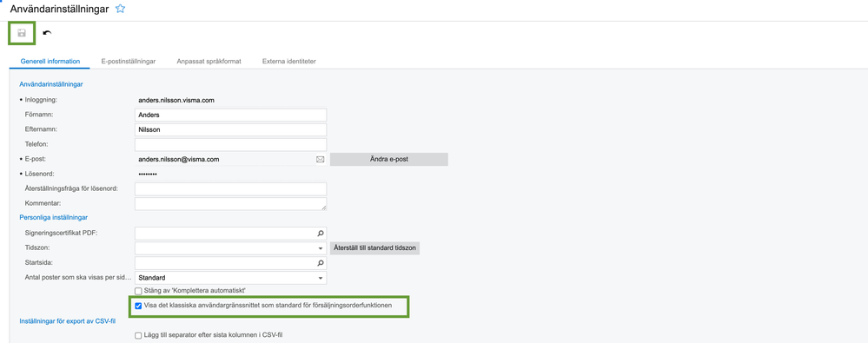Open the Anpassat språkformat tab
This screenshot has height=343, width=868.
(209, 62)
